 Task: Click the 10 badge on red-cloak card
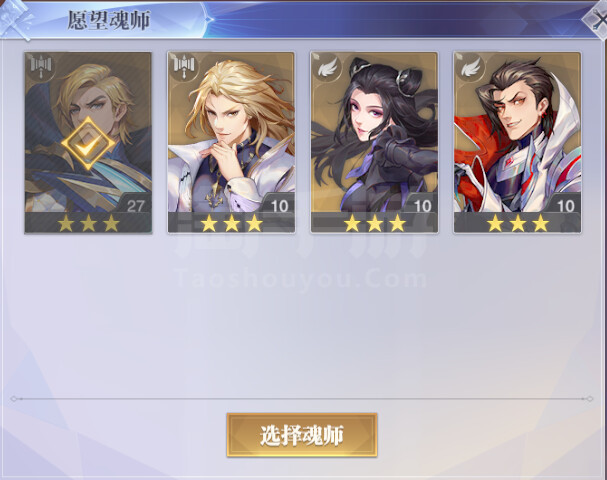(566, 206)
